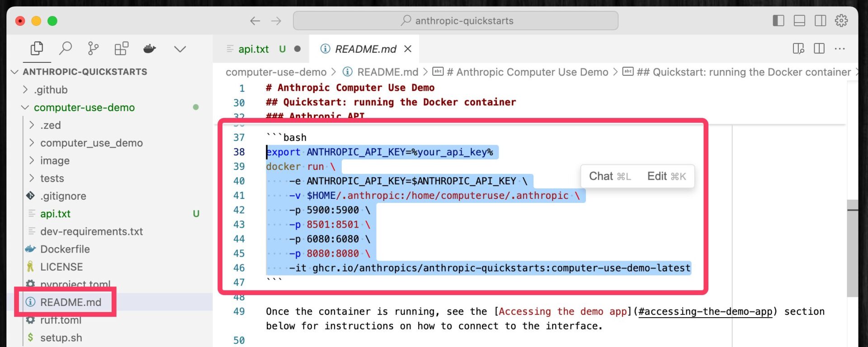Toggle the secondary side bar

point(820,21)
